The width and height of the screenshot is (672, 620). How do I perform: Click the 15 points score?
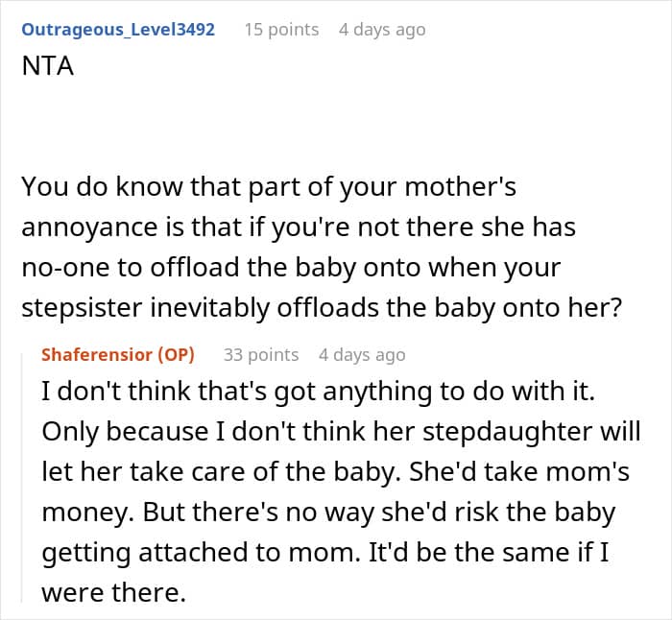281,30
